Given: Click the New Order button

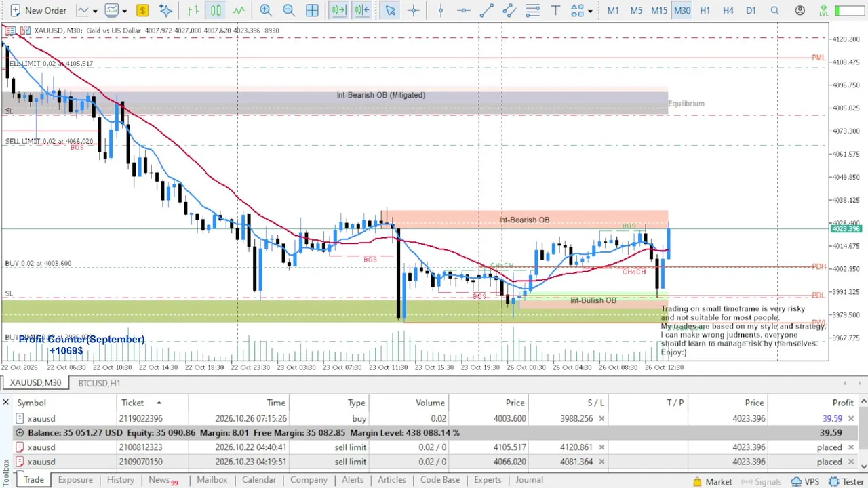Looking at the screenshot, I should 37,10.
